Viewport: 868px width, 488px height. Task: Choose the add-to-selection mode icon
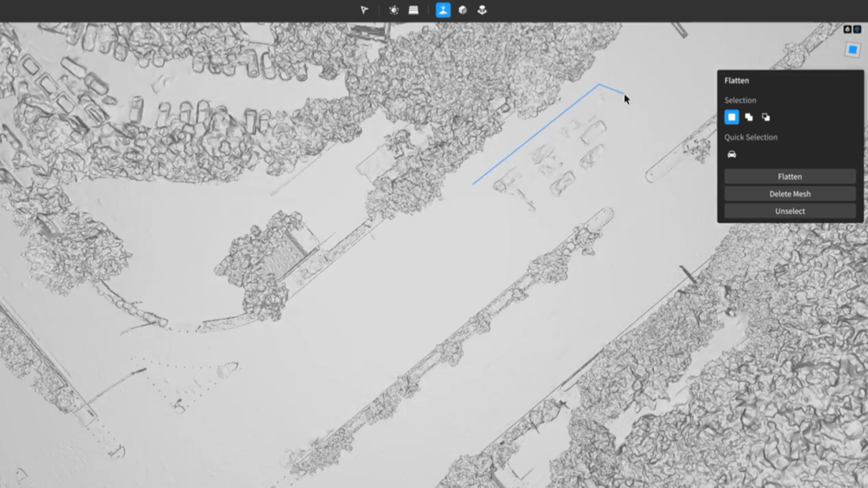(x=749, y=117)
